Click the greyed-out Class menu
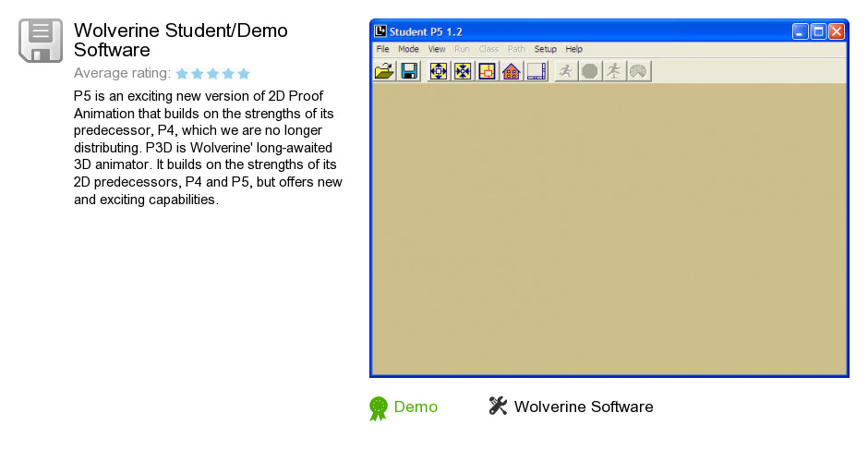 [x=488, y=49]
